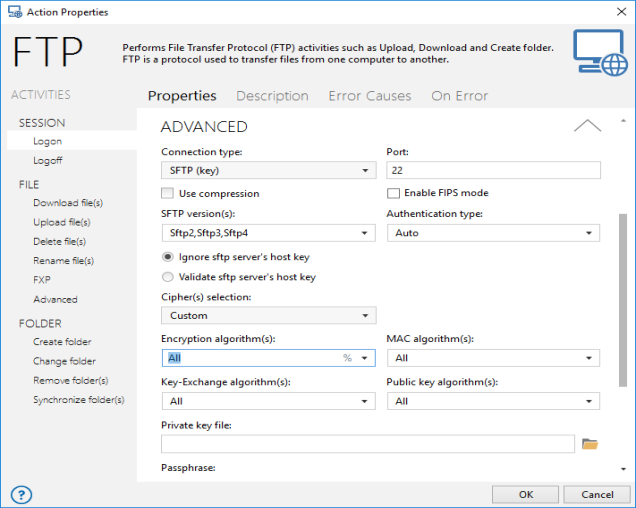Screen dimensions: 636x508
Task: Select Upload file(s) activity
Action: (61, 222)
